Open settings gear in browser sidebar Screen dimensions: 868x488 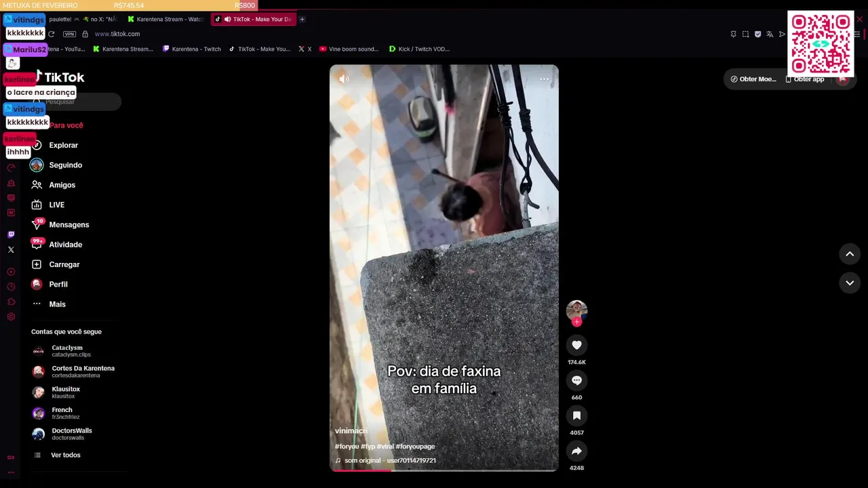pyautogui.click(x=11, y=317)
